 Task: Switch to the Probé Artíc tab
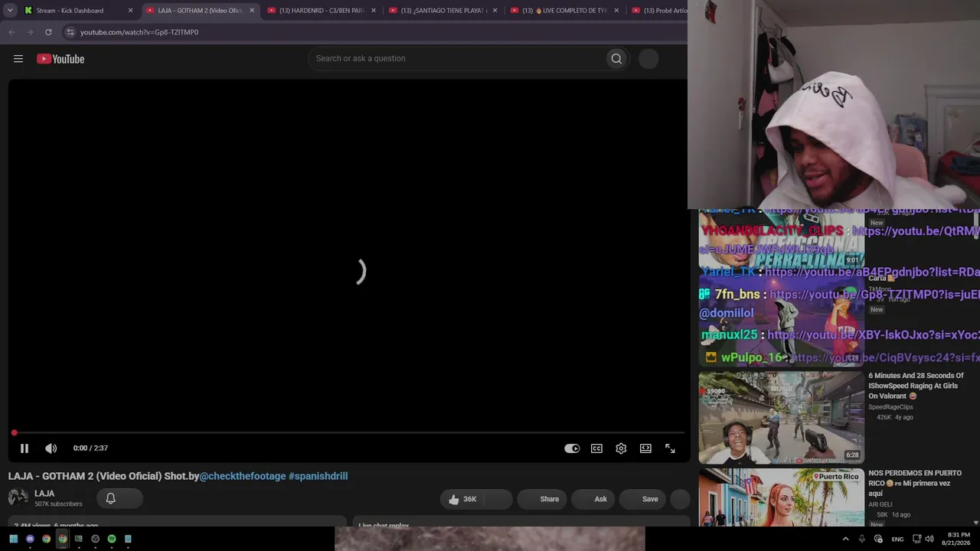(658, 11)
